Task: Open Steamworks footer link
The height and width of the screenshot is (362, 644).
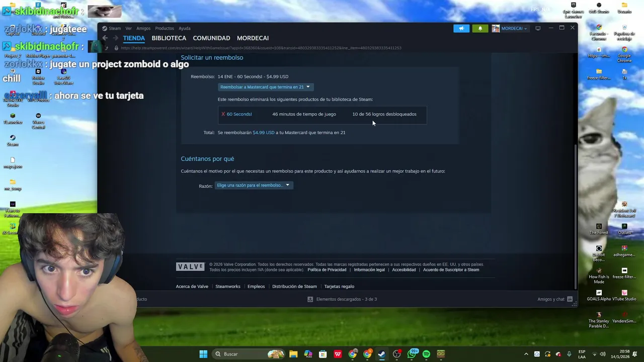Action: click(228, 287)
